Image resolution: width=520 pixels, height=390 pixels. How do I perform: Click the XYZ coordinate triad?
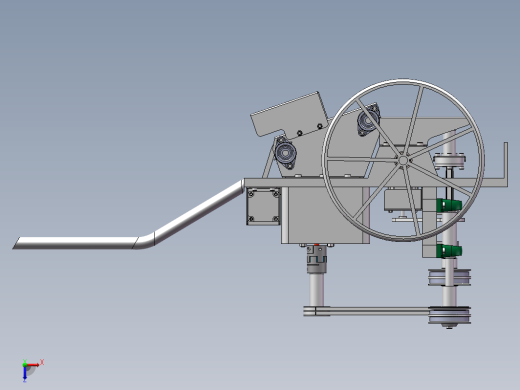click(32, 370)
